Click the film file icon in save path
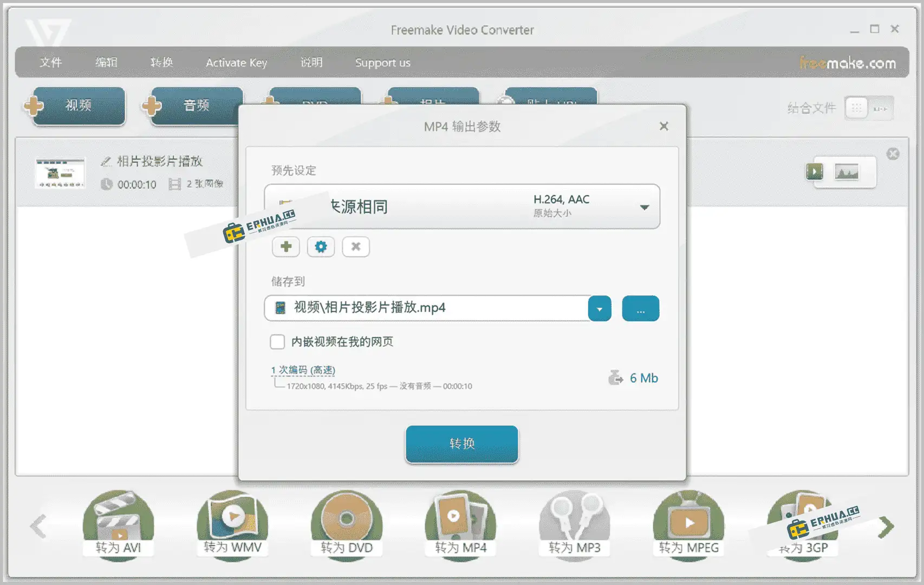This screenshot has width=924, height=585. pyautogui.click(x=280, y=308)
